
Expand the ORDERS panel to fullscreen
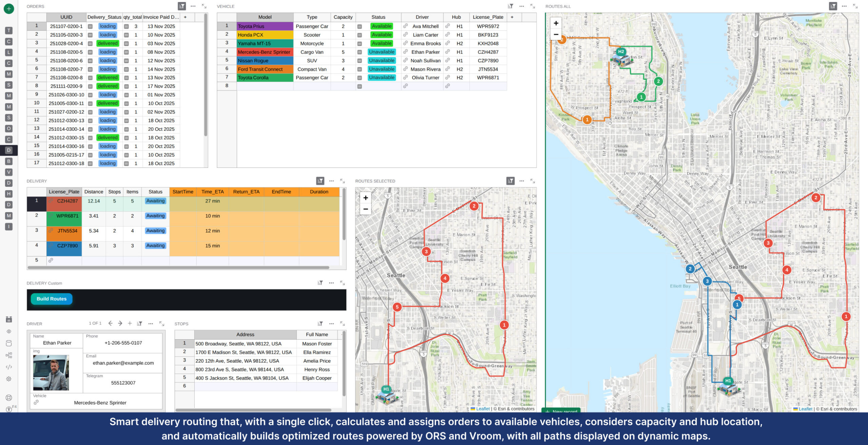[204, 6]
